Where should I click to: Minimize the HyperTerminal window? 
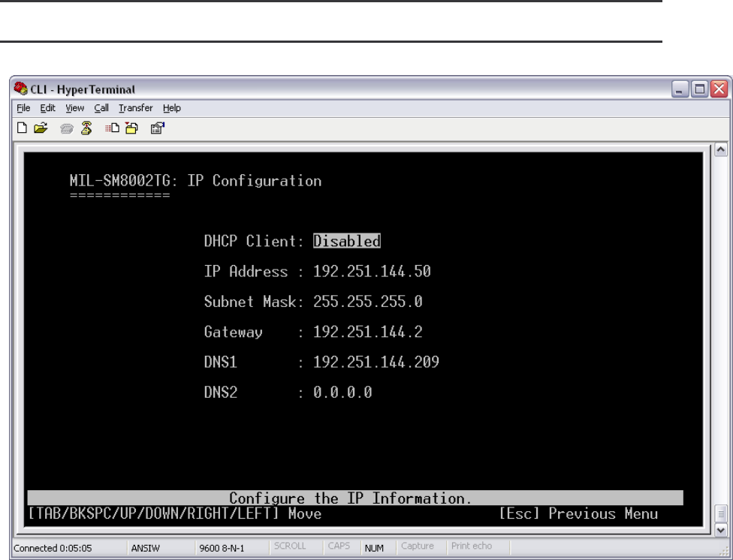[680, 89]
